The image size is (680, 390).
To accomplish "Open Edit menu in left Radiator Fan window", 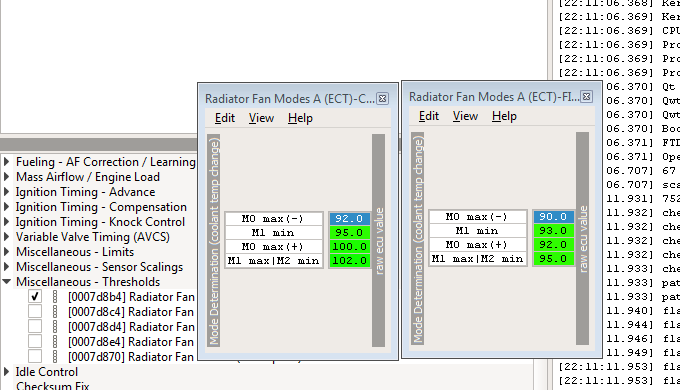I will pyautogui.click(x=225, y=118).
